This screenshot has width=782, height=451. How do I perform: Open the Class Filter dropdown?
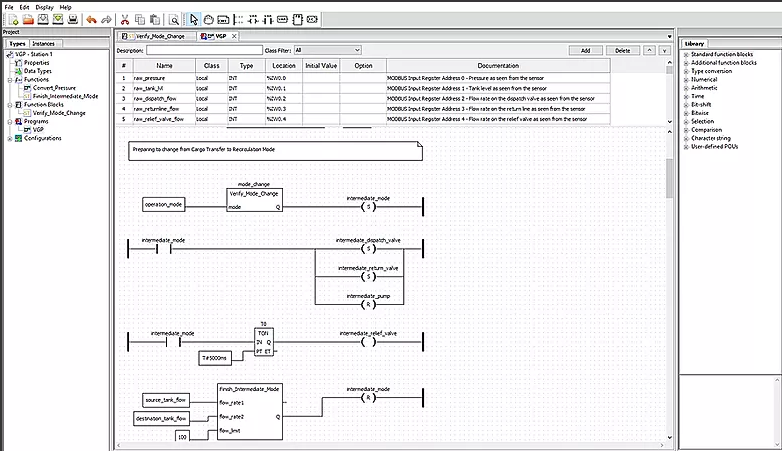click(x=327, y=49)
